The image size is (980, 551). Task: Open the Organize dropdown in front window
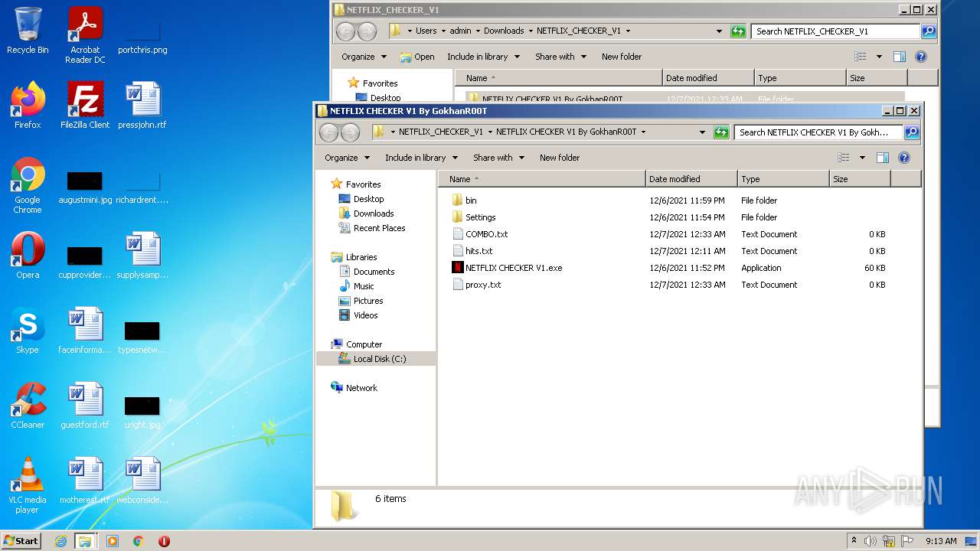click(347, 158)
